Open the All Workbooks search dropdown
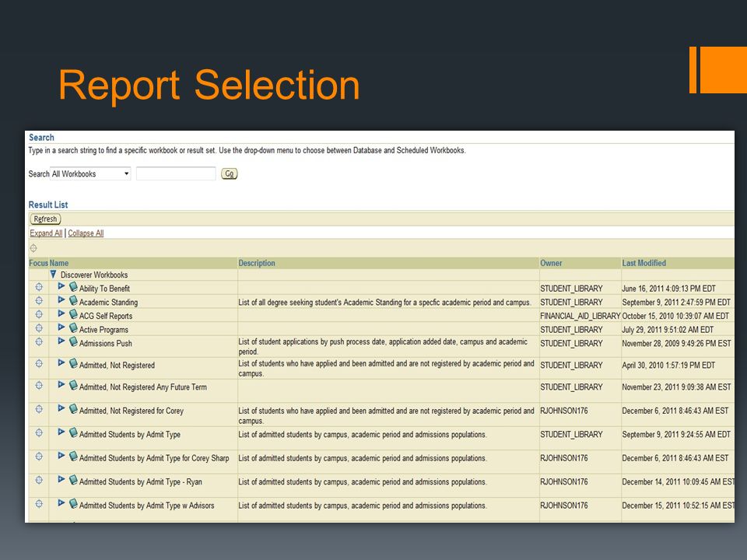 click(90, 173)
